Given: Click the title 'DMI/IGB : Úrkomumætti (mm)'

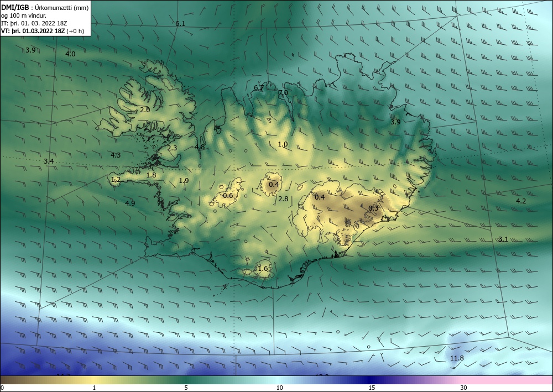Looking at the screenshot, I should [45, 7].
